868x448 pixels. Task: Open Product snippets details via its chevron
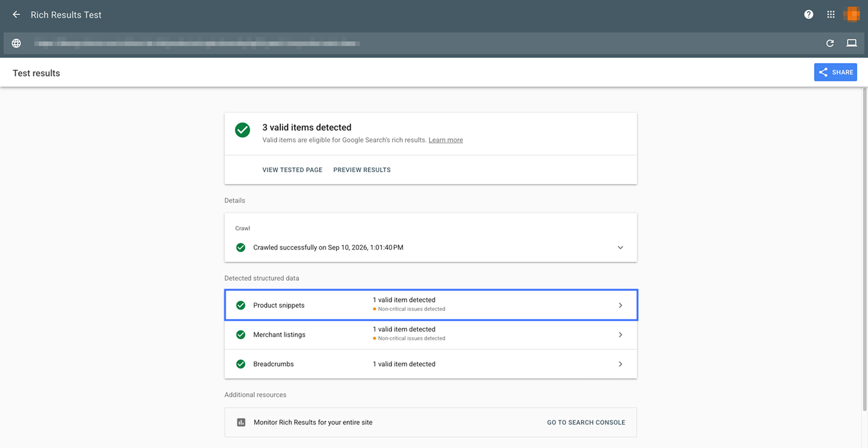point(621,306)
